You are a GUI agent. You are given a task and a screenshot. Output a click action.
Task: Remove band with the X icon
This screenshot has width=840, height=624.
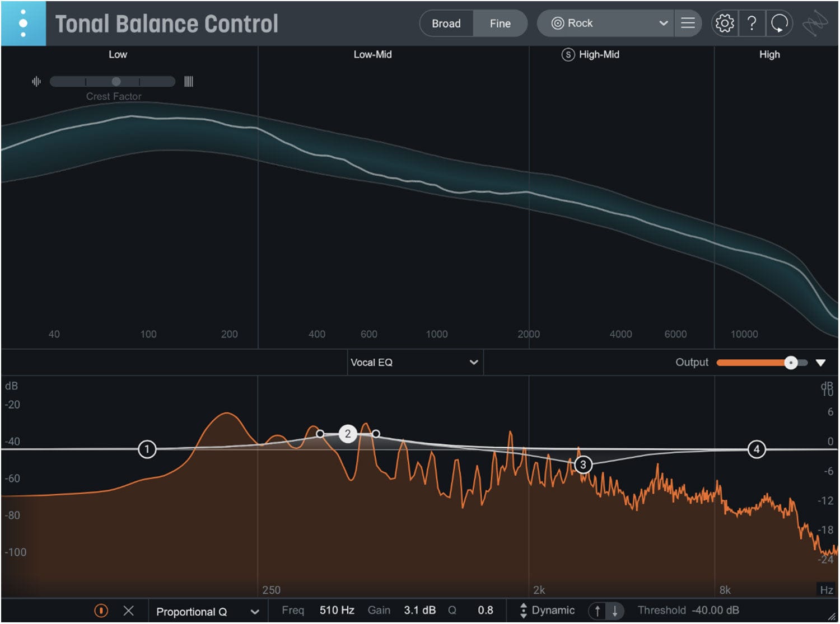click(x=128, y=611)
